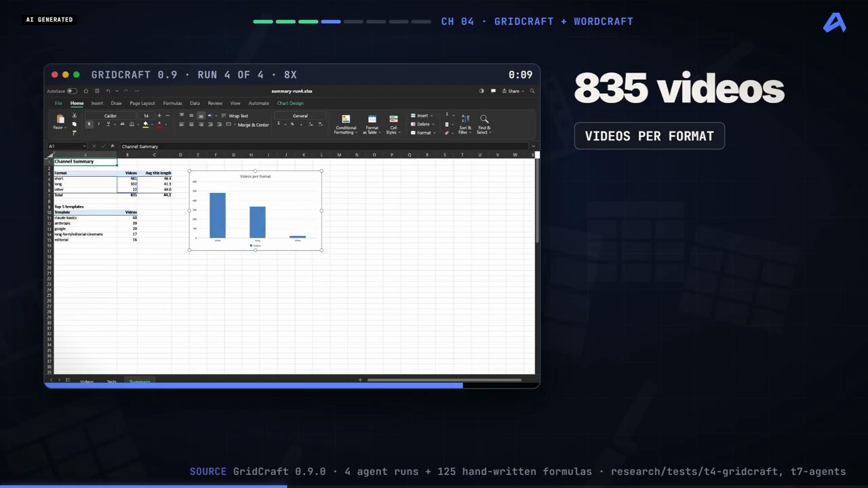Viewport: 868px width, 488px height.
Task: Switch to the Formulas ribbon tab
Action: 172,103
